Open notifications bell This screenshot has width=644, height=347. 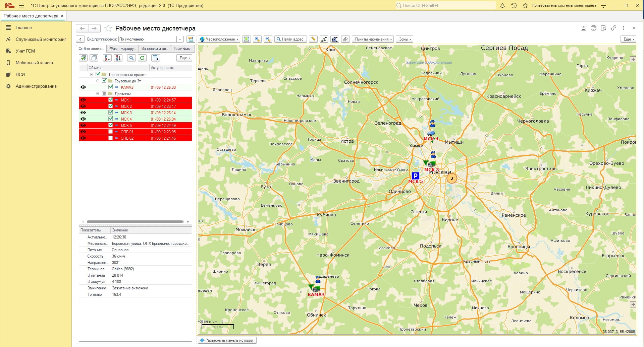502,5
